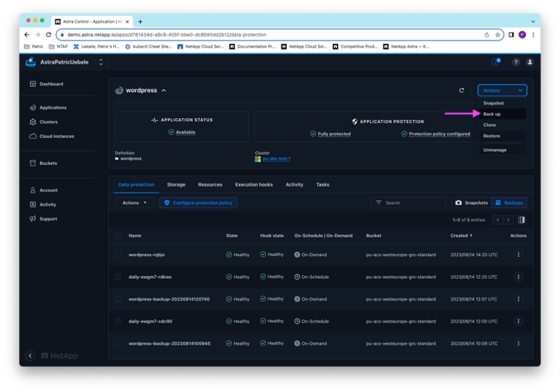Select the Data protection tab

click(136, 185)
